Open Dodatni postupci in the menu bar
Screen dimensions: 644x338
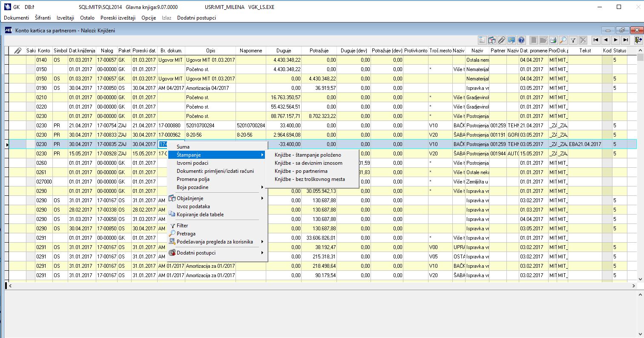tap(196, 18)
